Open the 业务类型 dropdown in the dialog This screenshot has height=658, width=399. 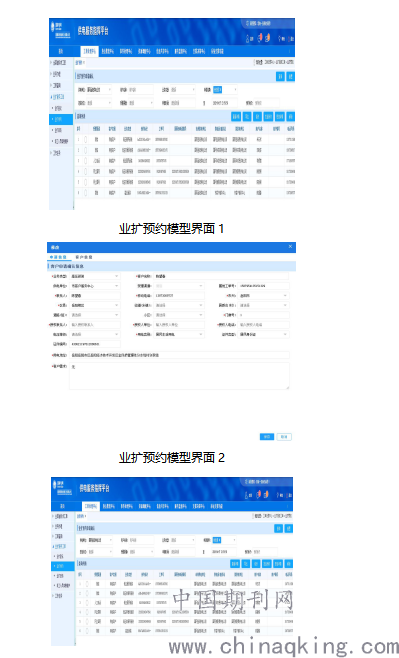(x=95, y=277)
